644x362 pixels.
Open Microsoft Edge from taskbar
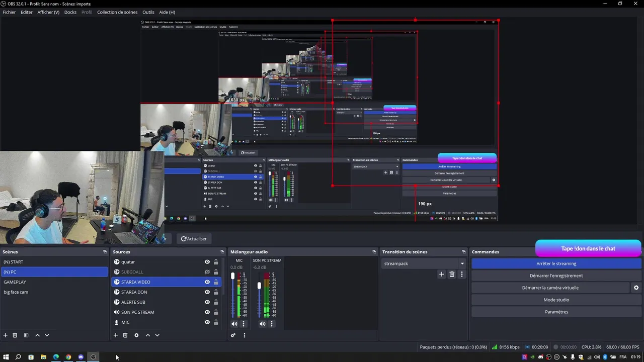[56, 357]
